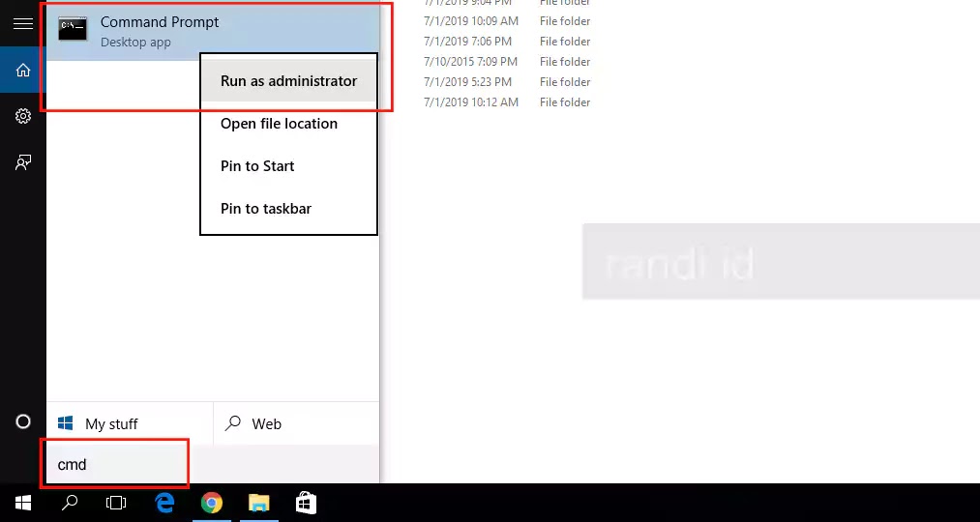Viewport: 980px width, 522px height.
Task: Click the Cortana circle icon
Action: 23,422
